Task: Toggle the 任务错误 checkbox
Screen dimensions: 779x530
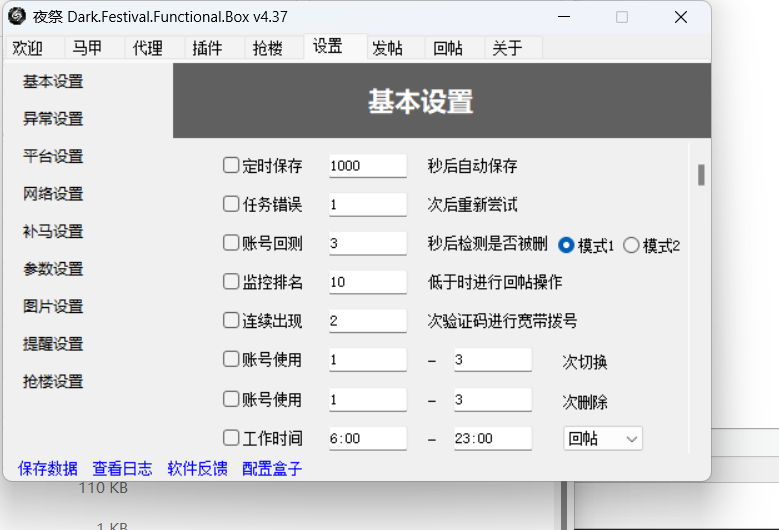Action: coord(231,205)
